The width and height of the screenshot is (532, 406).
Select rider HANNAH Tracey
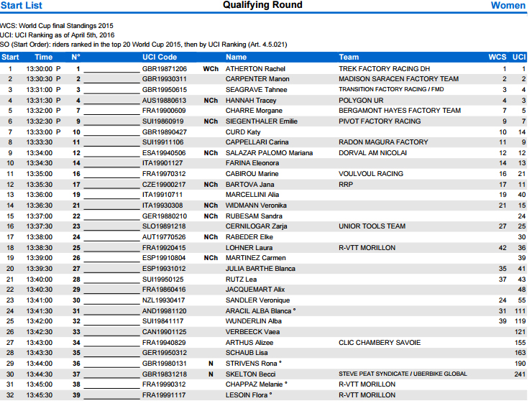coord(251,101)
